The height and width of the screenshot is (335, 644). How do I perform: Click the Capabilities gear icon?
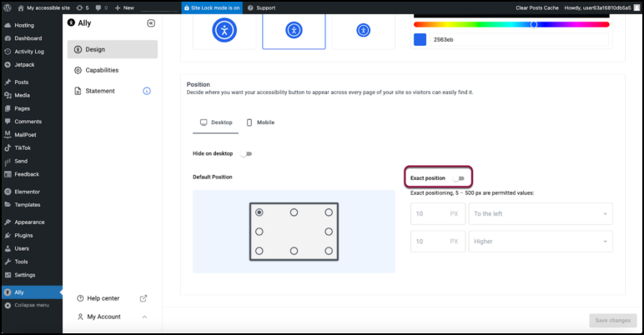[78, 70]
